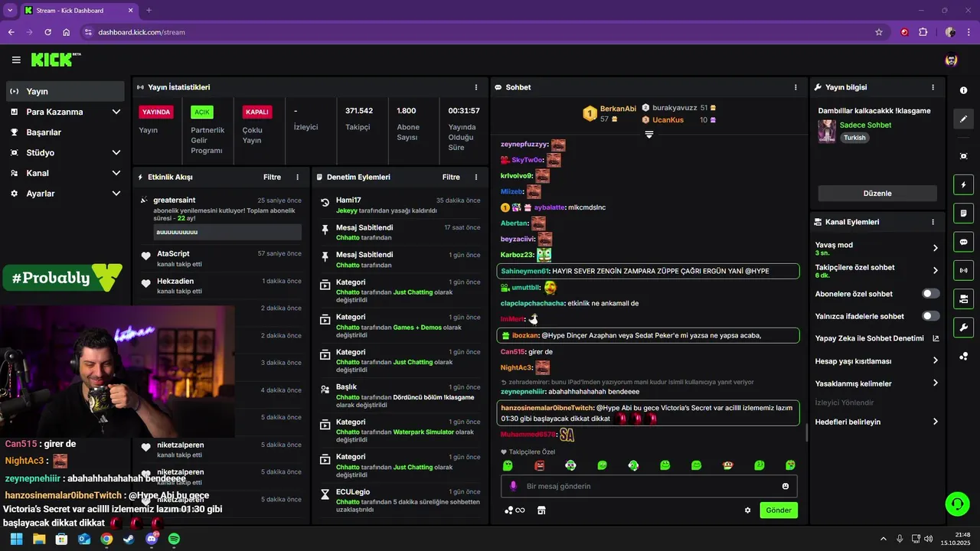Viewport: 980px width, 551px height.
Task: Select the red angry emote in quick row
Action: click(539, 465)
